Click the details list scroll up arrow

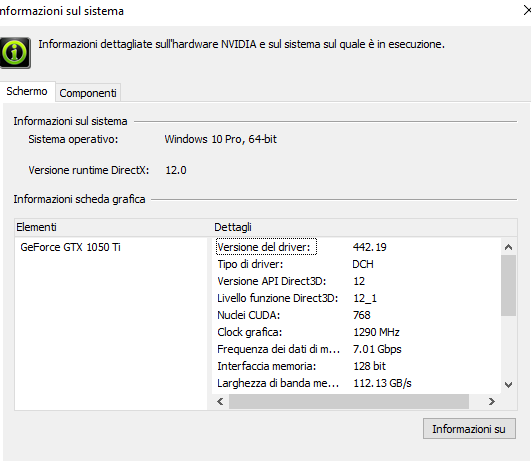point(508,247)
